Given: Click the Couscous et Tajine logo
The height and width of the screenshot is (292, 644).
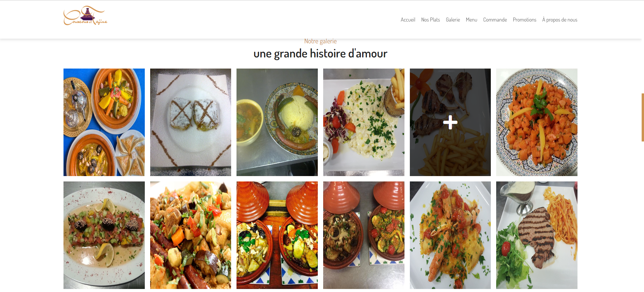Looking at the screenshot, I should [x=85, y=16].
